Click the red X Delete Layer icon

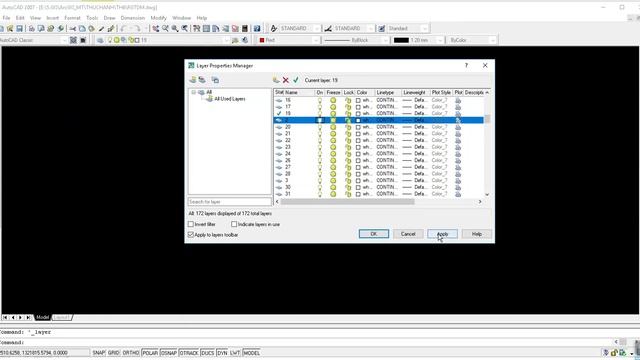[x=286, y=80]
